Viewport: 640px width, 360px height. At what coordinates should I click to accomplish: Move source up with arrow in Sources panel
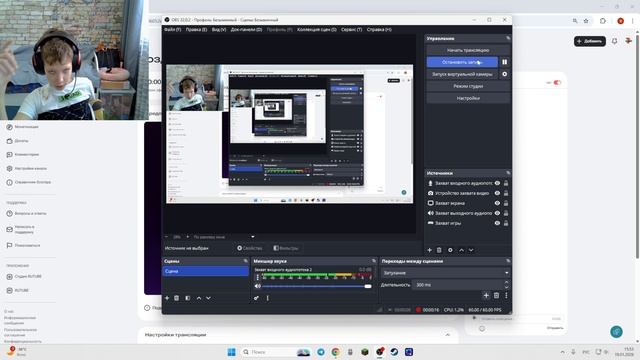(461, 250)
